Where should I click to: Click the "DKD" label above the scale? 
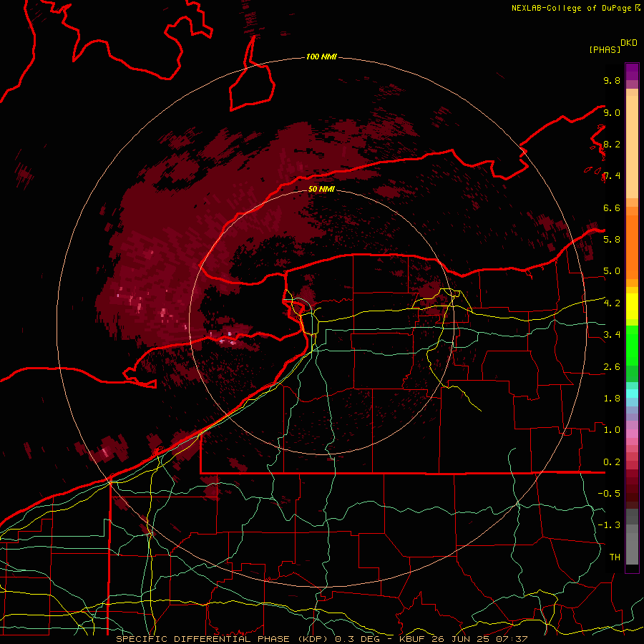pyautogui.click(x=628, y=43)
